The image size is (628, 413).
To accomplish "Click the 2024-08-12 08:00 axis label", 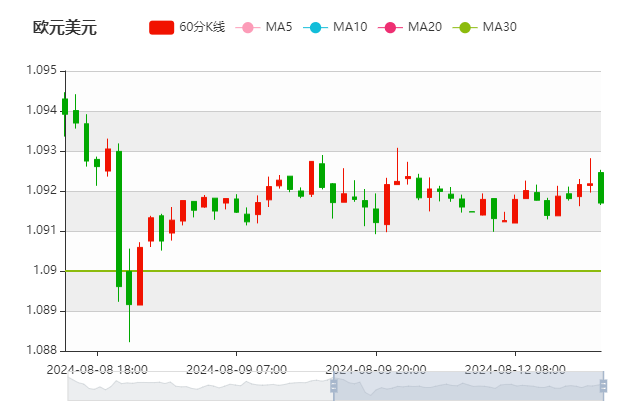I will [515, 369].
